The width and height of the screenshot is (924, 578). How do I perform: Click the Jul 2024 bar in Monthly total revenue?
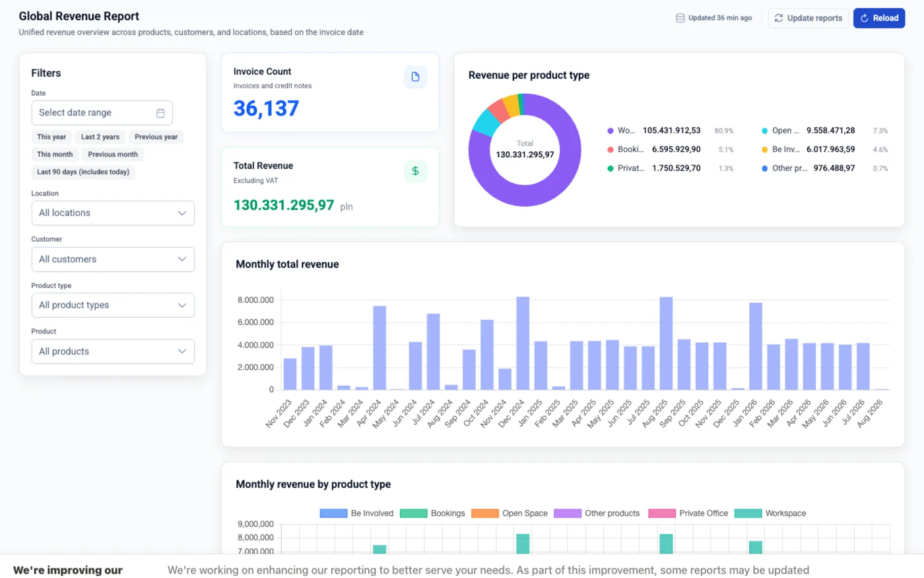point(434,351)
